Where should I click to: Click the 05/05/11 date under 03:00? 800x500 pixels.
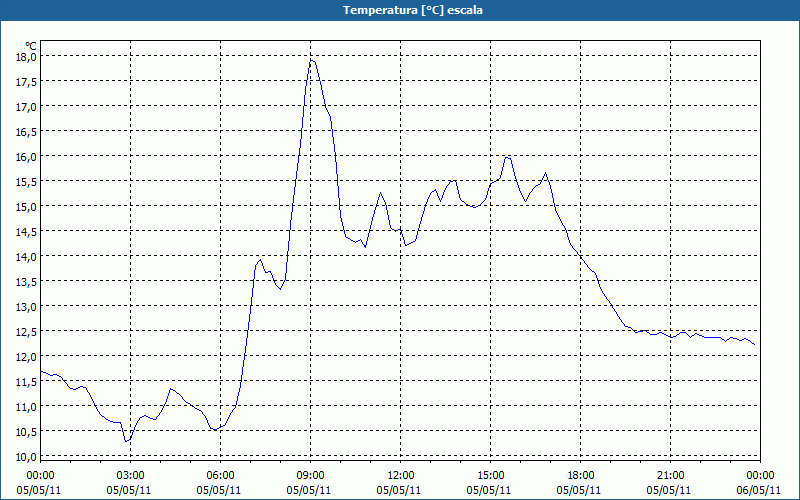click(x=129, y=490)
